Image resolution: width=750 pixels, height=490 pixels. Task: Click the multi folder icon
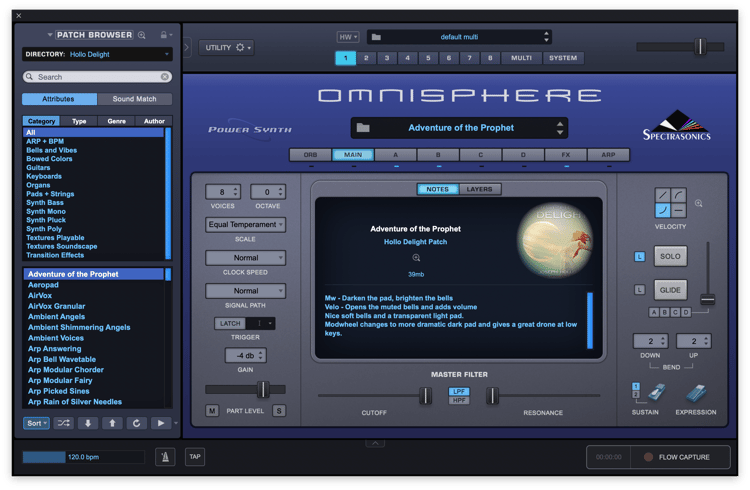376,37
